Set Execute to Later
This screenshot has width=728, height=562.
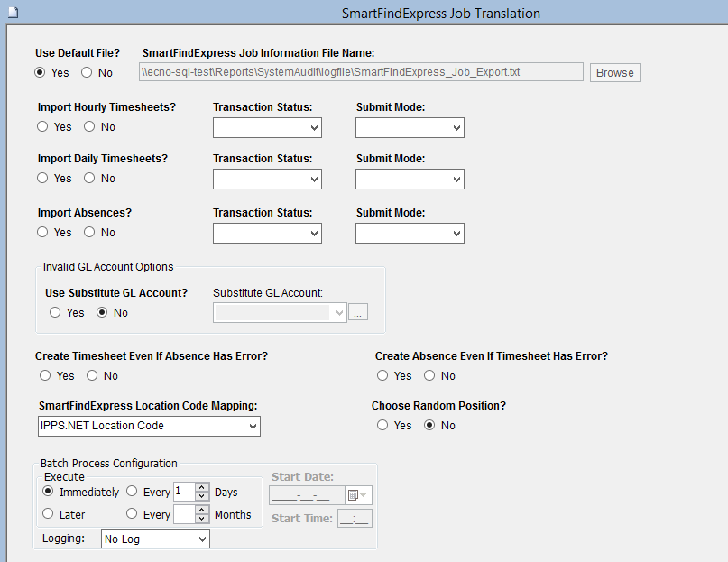point(49,514)
